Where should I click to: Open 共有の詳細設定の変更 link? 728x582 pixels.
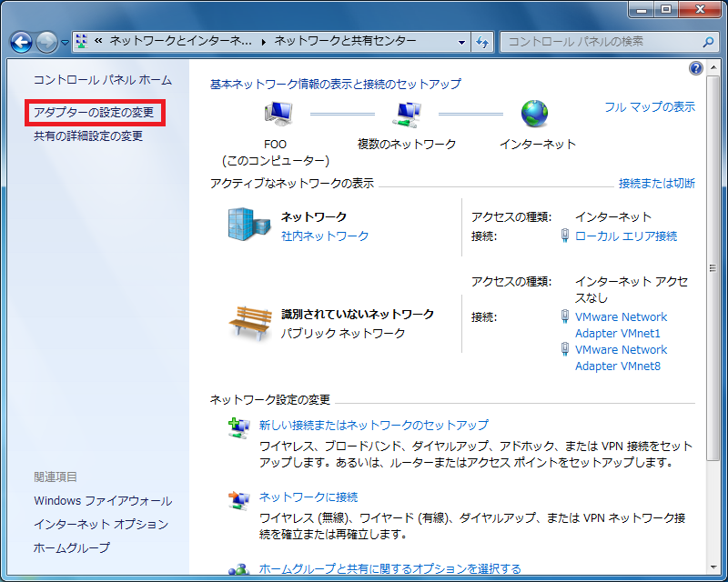pos(88,136)
